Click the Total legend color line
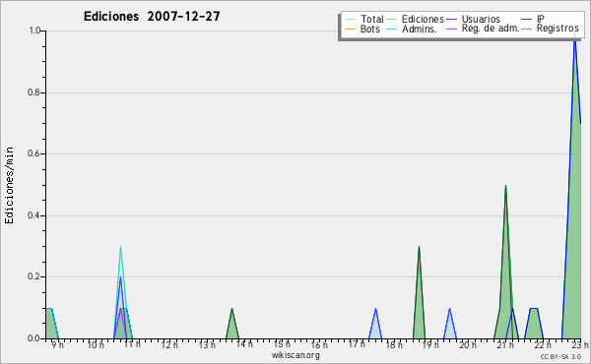Image resolution: width=591 pixels, height=364 pixels. 350,20
